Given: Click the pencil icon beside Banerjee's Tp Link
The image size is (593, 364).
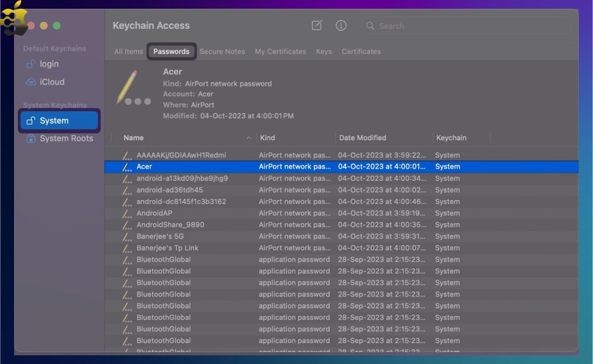Looking at the screenshot, I should [x=127, y=248].
